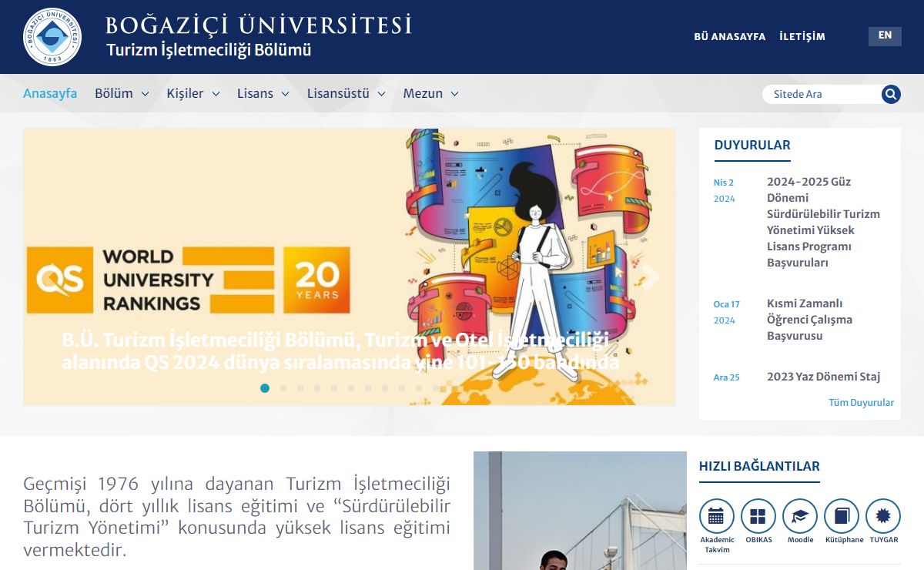Screen dimensions: 924x570
Task: Click the magnifier search button
Action: point(891,94)
